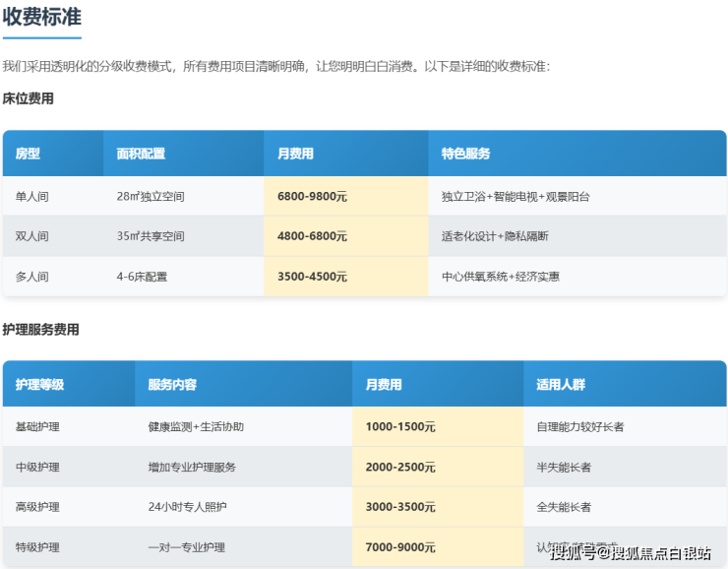Click the 24小时专人照护 service cell
Image resolution: width=728 pixels, height=569 pixels.
tap(187, 507)
